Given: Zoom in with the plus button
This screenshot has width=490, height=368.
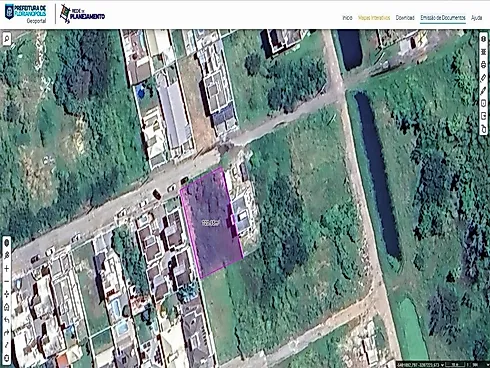Looking at the screenshot, I should click(x=6, y=268).
